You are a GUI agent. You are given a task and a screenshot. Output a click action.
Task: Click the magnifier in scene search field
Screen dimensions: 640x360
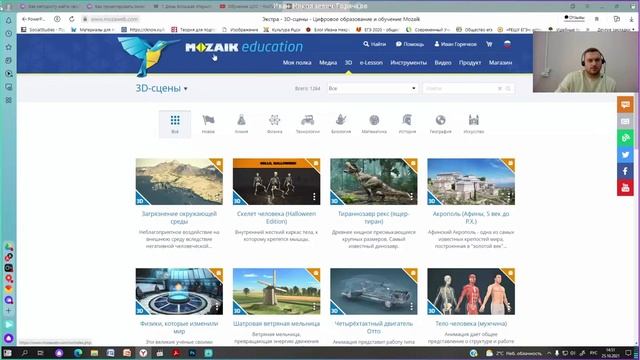pos(508,88)
